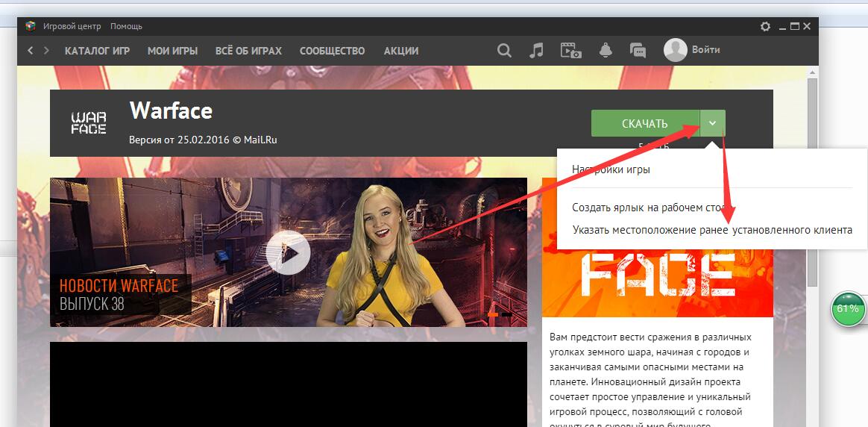This screenshot has height=427, width=868.
Task: Choose Настройки игры from the dropdown
Action: [x=611, y=169]
